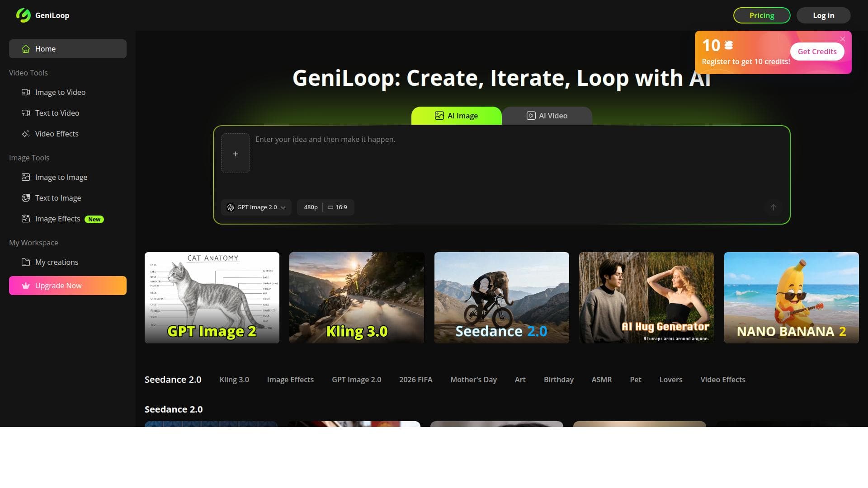Viewport: 868px width, 488px height.
Task: Click the picture icon on AI Image tab
Action: [439, 116]
